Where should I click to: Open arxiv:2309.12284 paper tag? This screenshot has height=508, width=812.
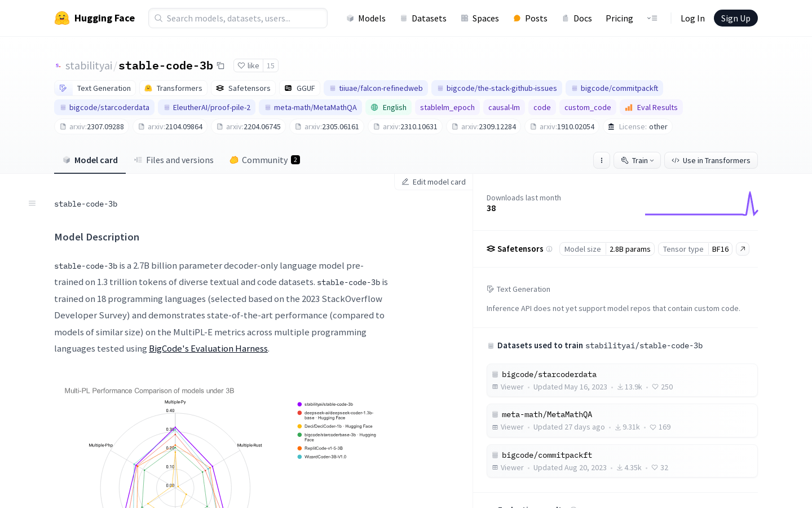[x=484, y=126]
